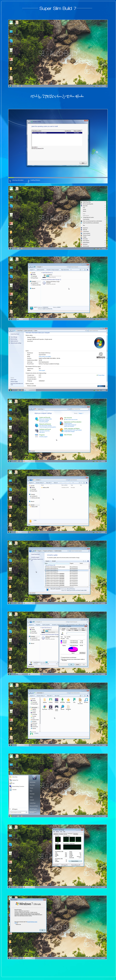Switch to Applications tab in Task Manager
Image resolution: width=116 pixels, height=980 pixels.
(x=56, y=834)
